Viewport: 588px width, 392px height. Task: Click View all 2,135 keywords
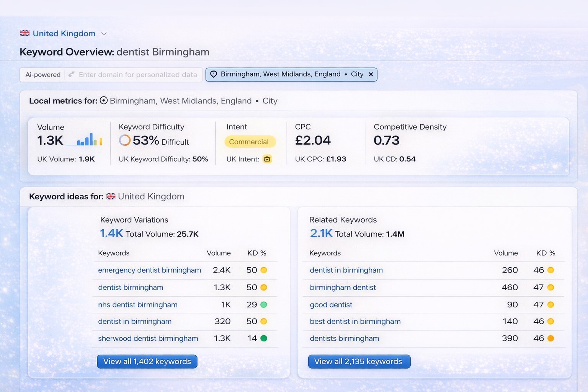tap(359, 361)
